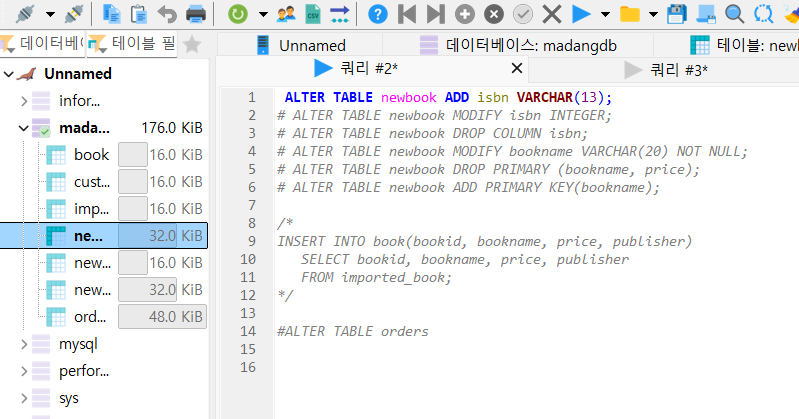799x419 pixels.
Task: Click the disconnect plug icon
Action: click(74, 14)
